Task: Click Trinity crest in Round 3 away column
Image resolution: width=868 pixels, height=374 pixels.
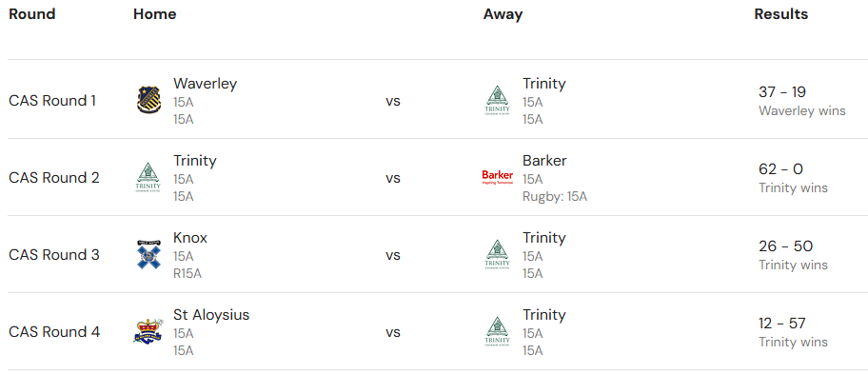Action: [x=498, y=254]
